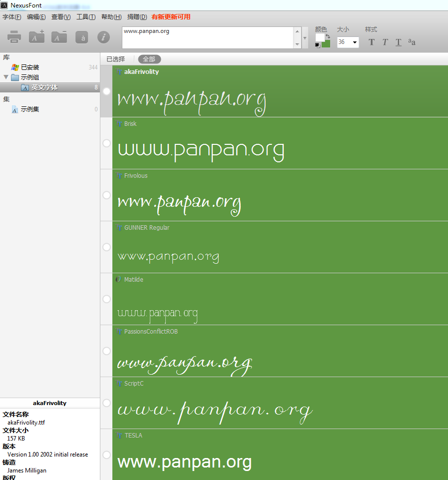448x480 pixels.
Task: Open the 查看(V) menu
Action: pyautogui.click(x=61, y=17)
